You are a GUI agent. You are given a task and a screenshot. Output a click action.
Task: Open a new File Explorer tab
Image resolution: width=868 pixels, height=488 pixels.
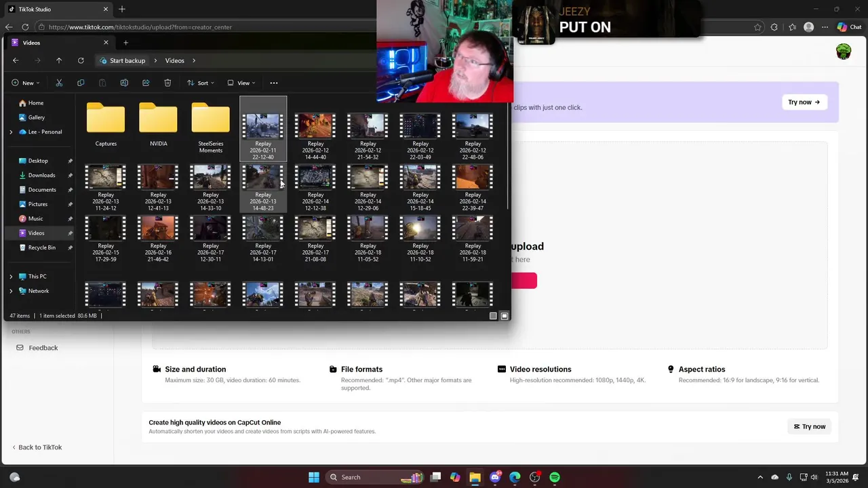click(x=125, y=43)
